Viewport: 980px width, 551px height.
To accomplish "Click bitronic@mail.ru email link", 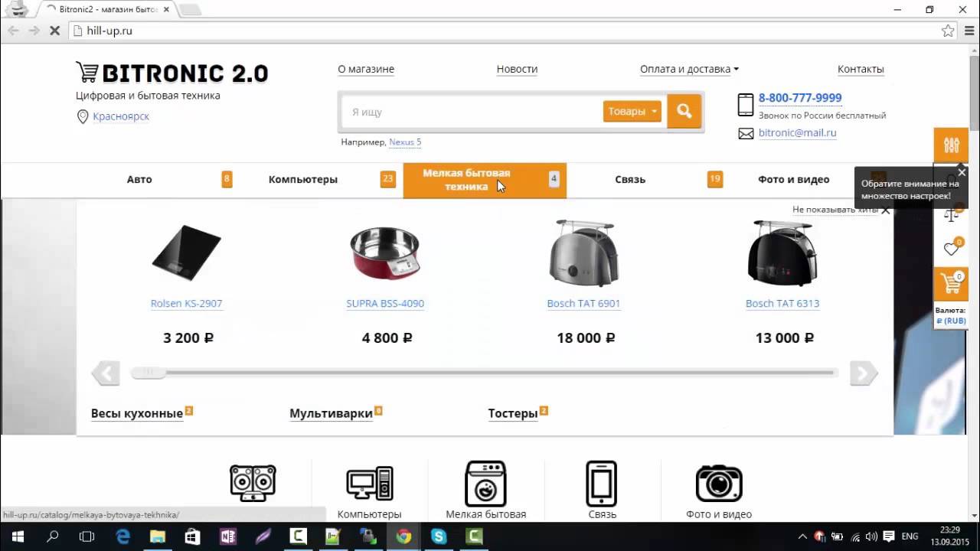I will coord(797,133).
